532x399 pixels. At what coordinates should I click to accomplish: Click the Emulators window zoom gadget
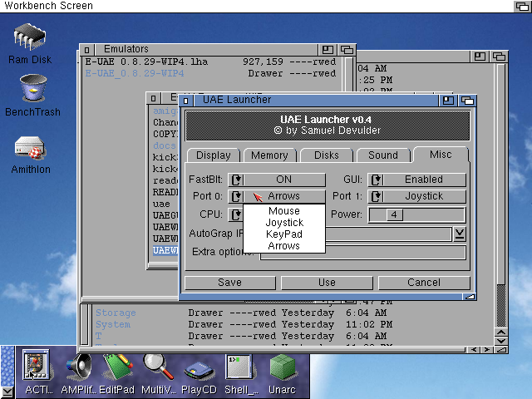click(328, 50)
